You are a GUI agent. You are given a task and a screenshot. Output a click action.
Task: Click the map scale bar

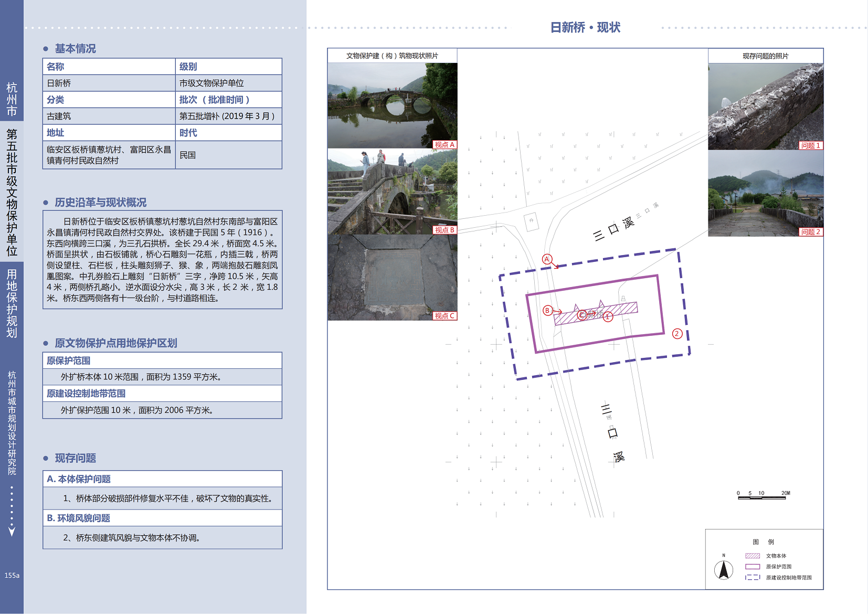763,496
